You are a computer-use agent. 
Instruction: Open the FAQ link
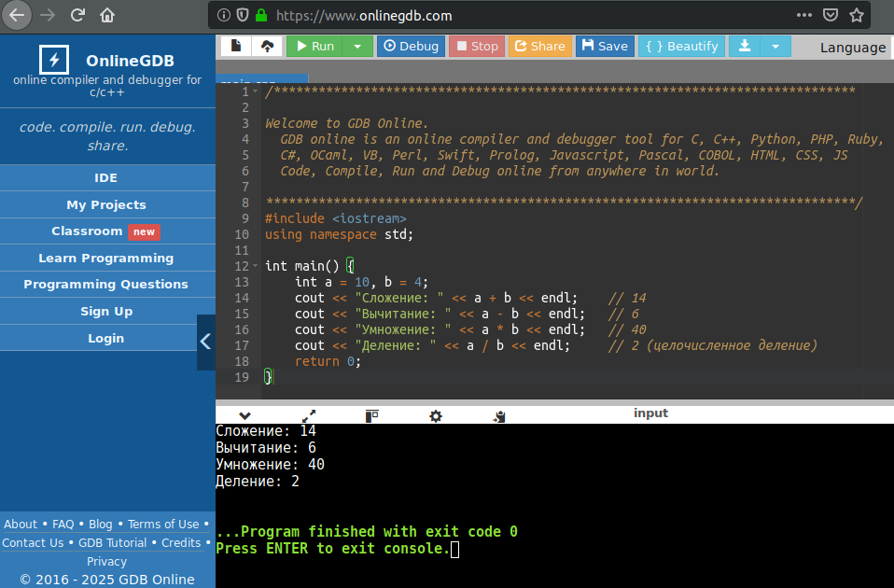[63, 525]
